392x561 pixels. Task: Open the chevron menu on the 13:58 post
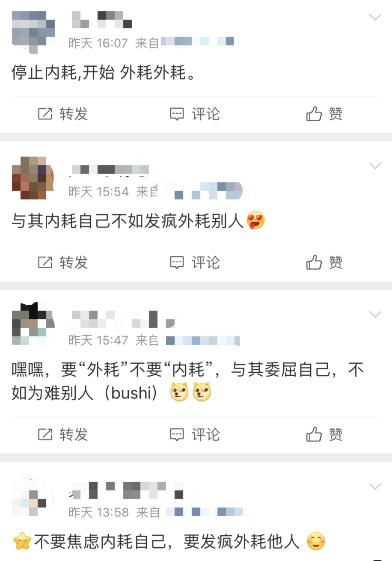click(375, 487)
